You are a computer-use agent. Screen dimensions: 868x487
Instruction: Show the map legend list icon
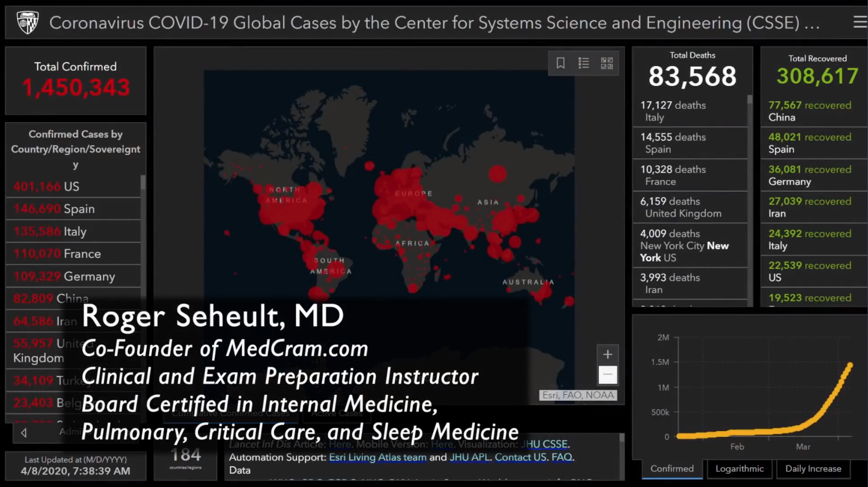583,63
